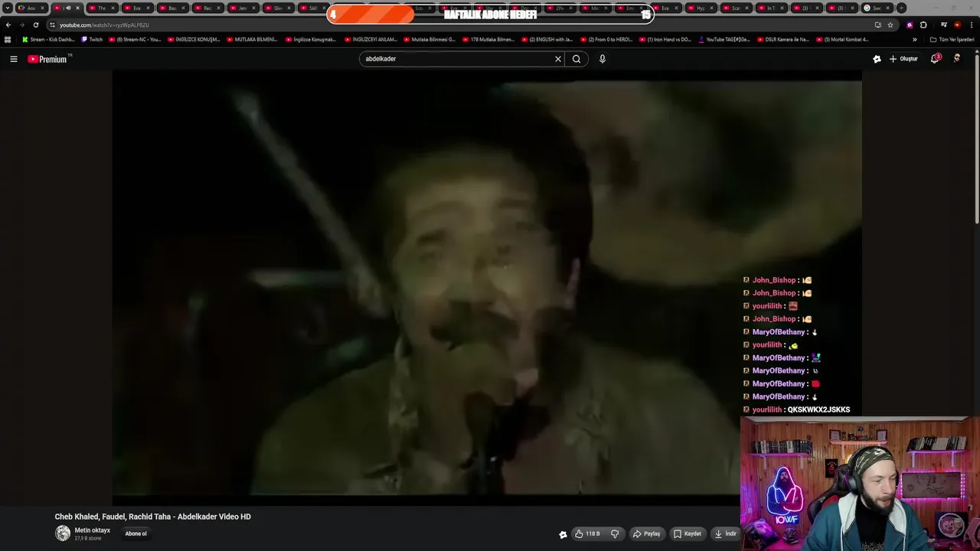The image size is (980, 551).
Task: Download the video with İndir
Action: tap(724, 533)
